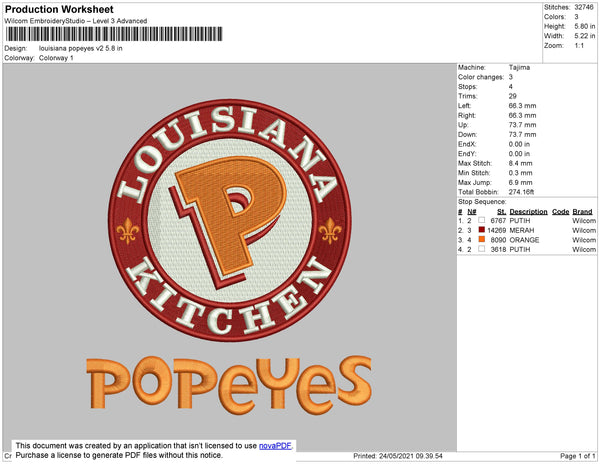Click the Code column header
600x464 pixels.
[561, 212]
